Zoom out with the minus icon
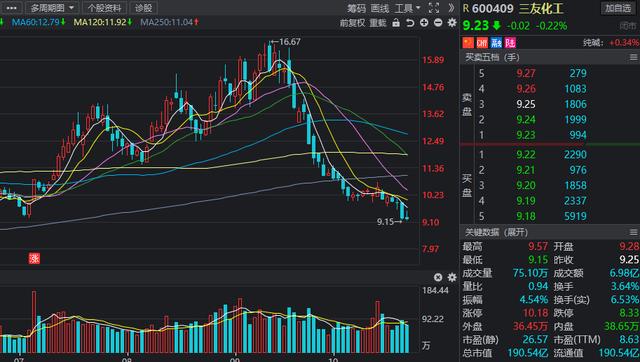Image resolution: width=640 pixels, height=362 pixels. 438,23
